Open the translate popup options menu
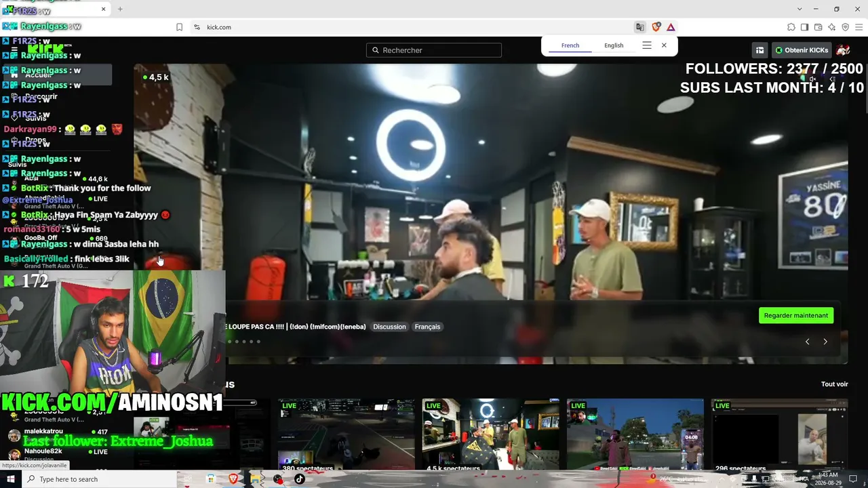Image resolution: width=868 pixels, height=488 pixels. click(x=647, y=45)
